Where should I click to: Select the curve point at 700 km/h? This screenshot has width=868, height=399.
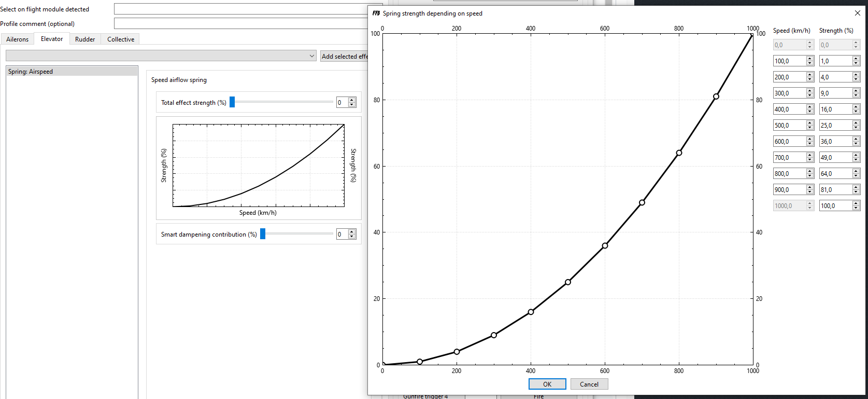642,202
